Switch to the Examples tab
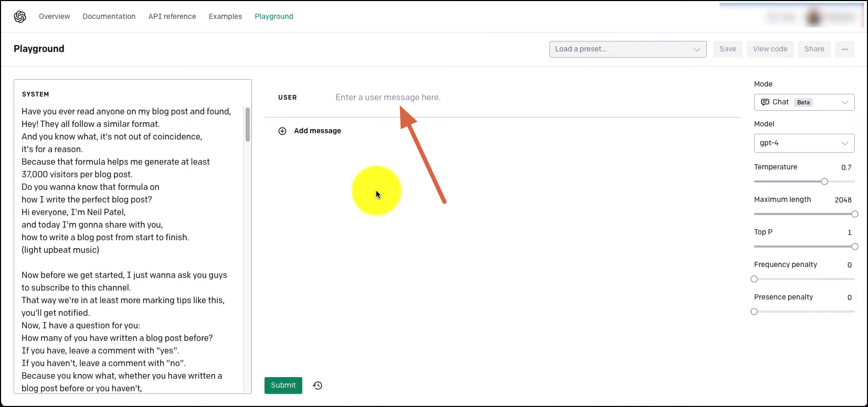The image size is (868, 407). pos(225,17)
